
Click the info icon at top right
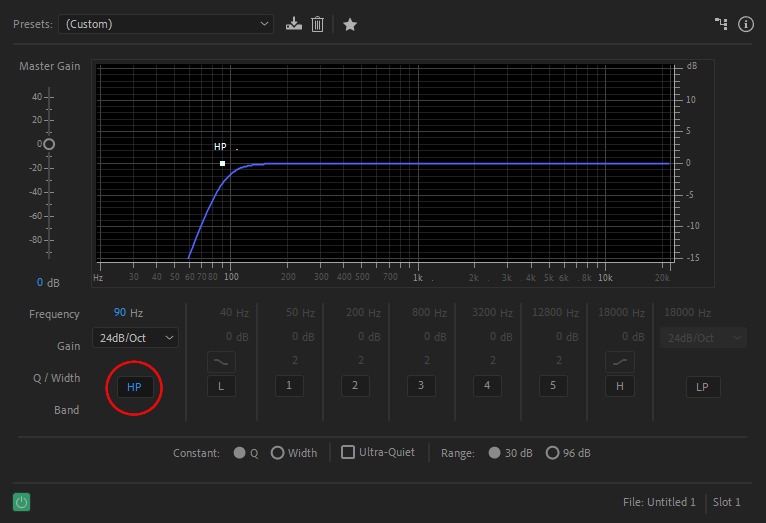click(x=745, y=24)
